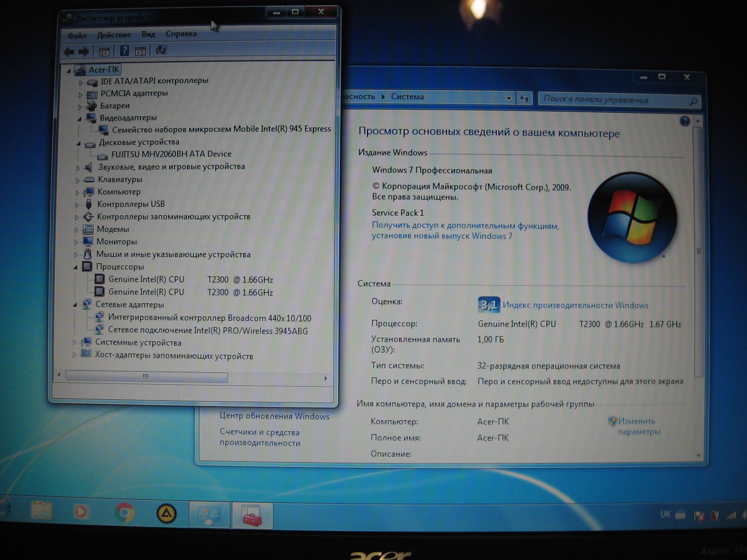Open the media player taskbar icon
The width and height of the screenshot is (747, 560).
pyautogui.click(x=81, y=512)
